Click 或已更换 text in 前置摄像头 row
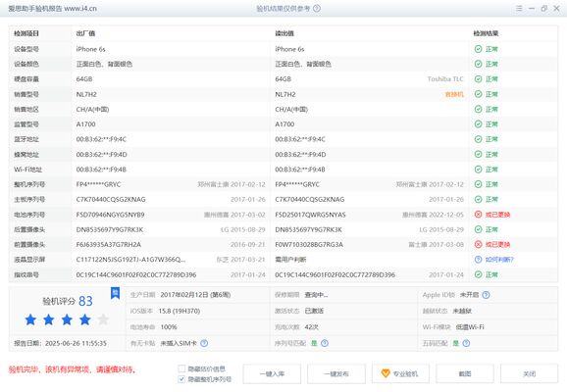The height and width of the screenshot is (392, 567). [497, 245]
